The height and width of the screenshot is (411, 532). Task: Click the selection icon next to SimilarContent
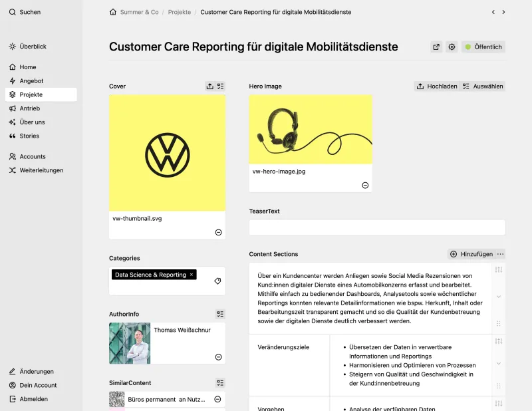coord(220,382)
